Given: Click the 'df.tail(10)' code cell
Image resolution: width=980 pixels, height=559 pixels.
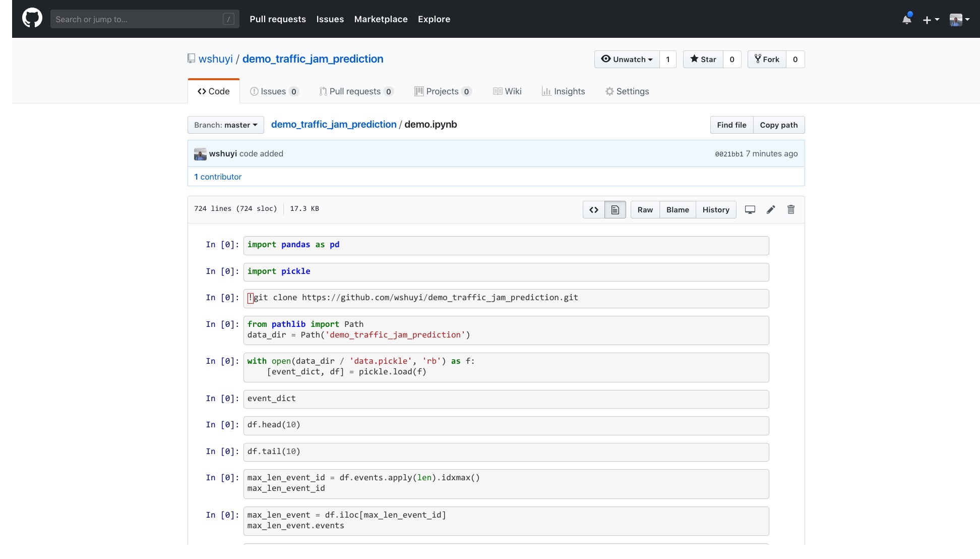Looking at the screenshot, I should [x=506, y=452].
